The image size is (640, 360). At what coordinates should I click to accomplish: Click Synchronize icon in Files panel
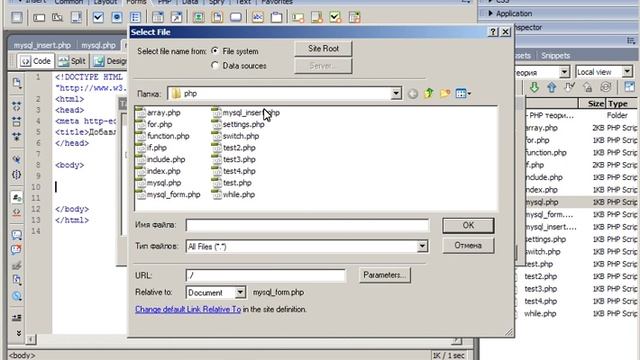(605, 87)
